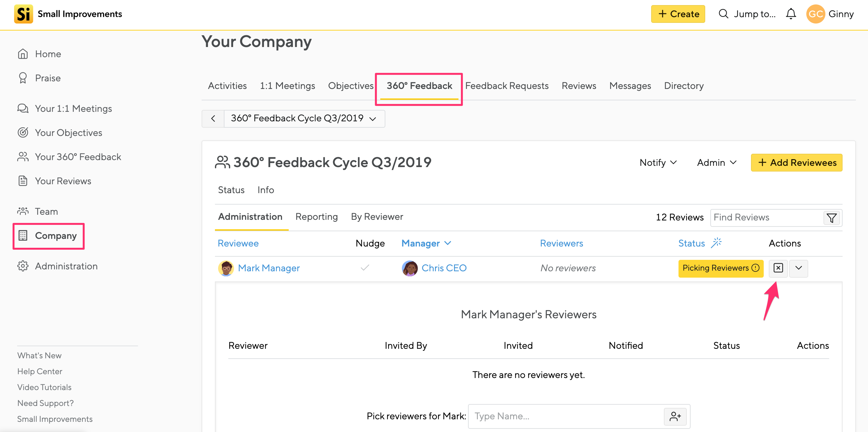Open Administration settings in sidebar
The width and height of the screenshot is (868, 432).
[66, 266]
